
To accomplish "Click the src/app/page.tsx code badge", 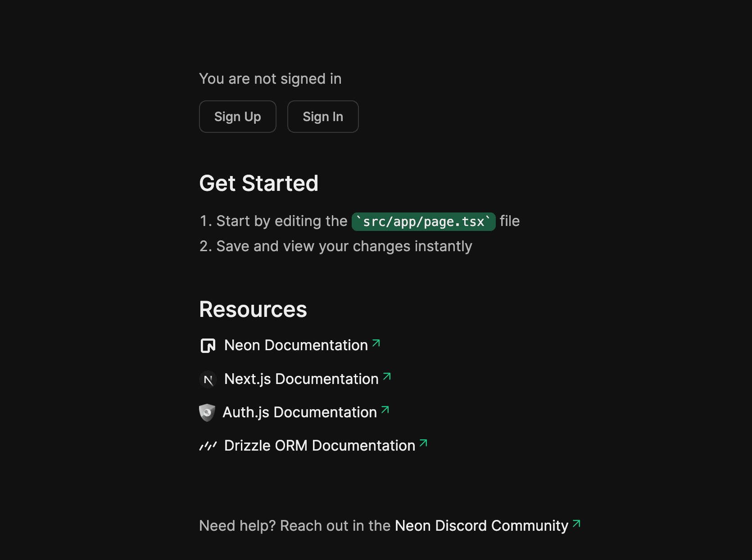I will [423, 221].
